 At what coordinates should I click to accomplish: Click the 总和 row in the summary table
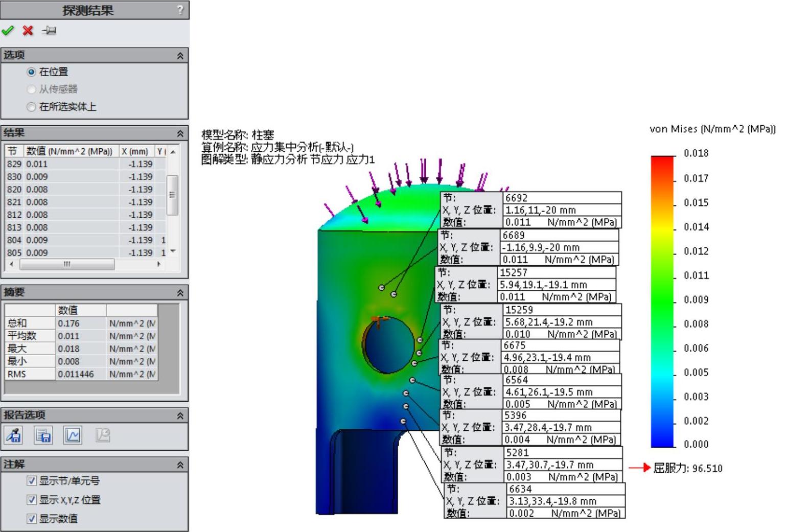click(x=81, y=323)
